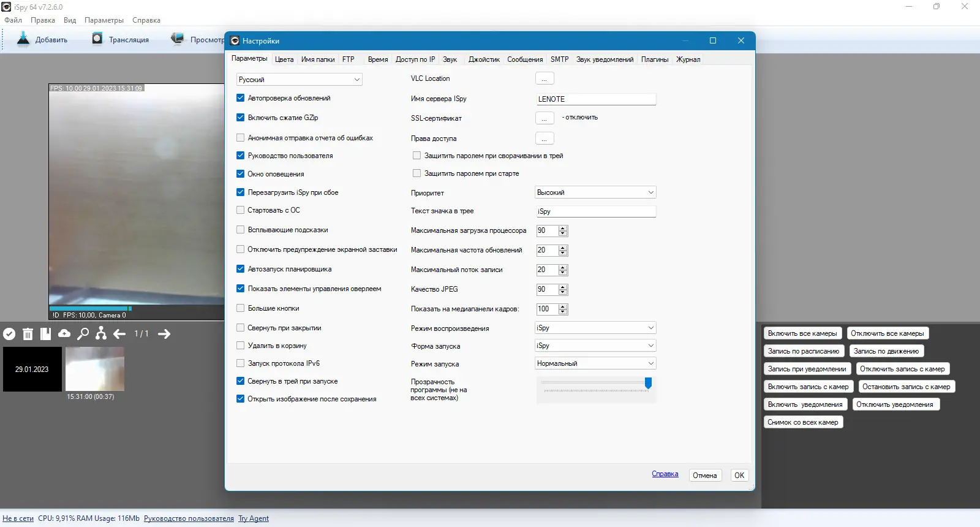Click the Права доступа browse button
980x527 pixels.
coord(545,138)
